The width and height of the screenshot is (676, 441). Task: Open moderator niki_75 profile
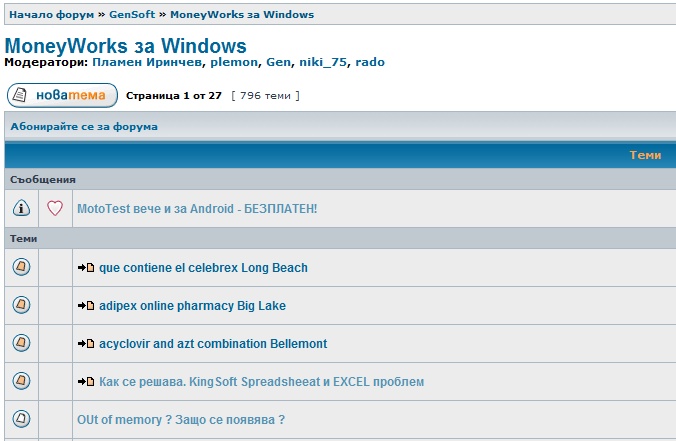point(323,62)
